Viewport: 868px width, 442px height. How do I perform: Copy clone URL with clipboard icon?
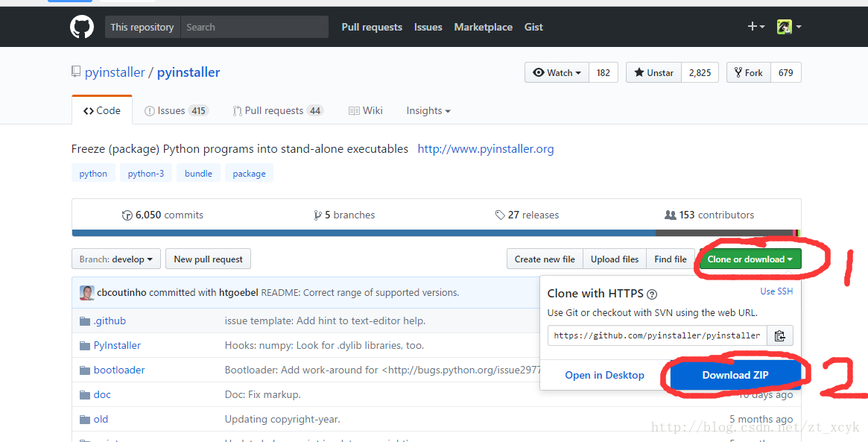780,335
